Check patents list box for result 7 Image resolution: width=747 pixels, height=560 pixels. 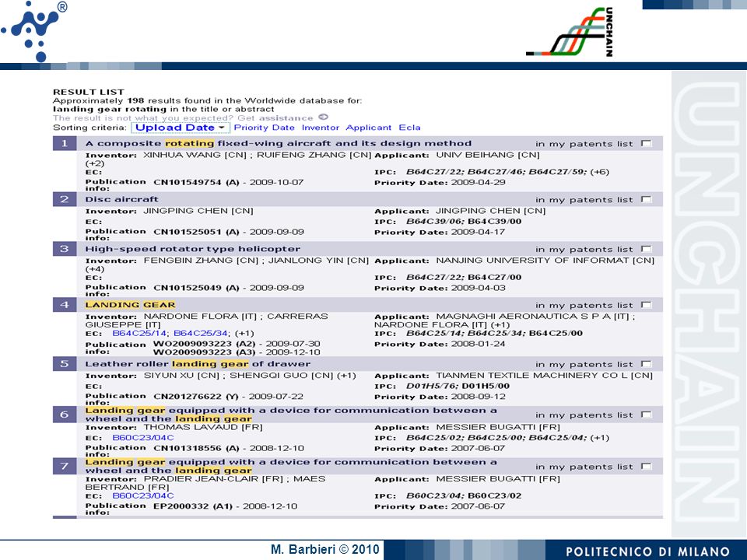coord(646,466)
